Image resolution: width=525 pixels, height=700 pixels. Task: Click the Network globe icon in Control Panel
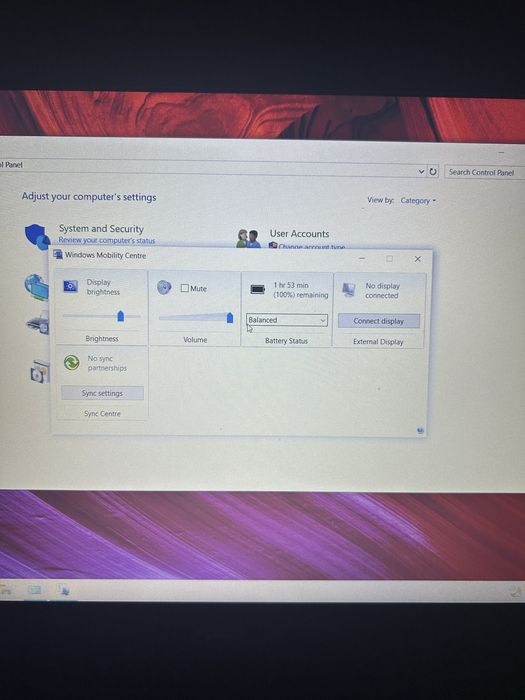click(x=37, y=287)
